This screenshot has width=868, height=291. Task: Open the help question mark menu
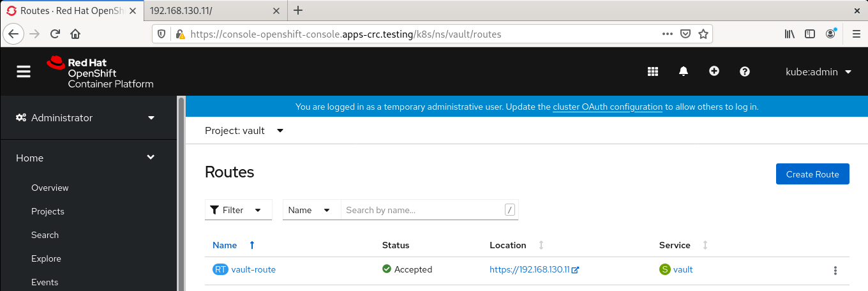click(744, 71)
